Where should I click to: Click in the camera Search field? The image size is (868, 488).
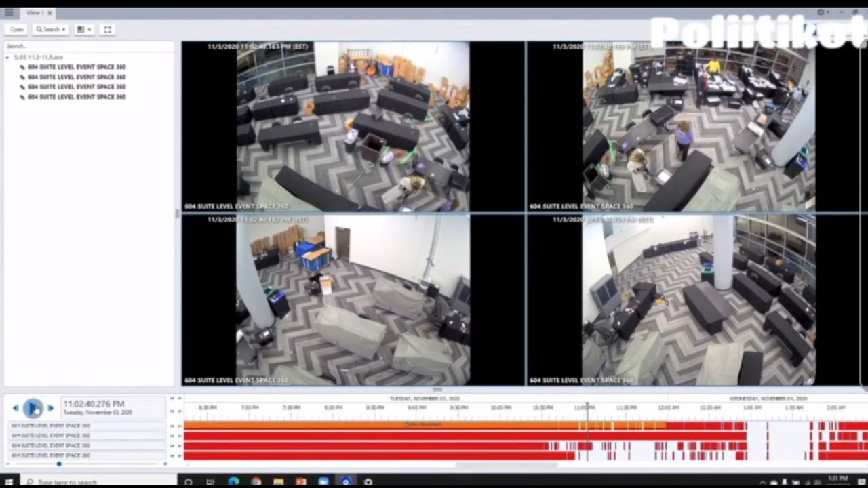point(88,46)
